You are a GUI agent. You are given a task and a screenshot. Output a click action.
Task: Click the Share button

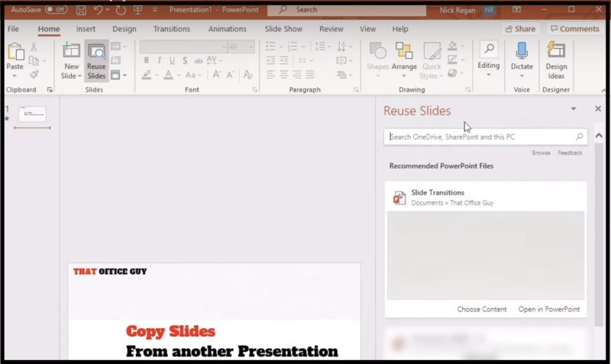click(521, 29)
